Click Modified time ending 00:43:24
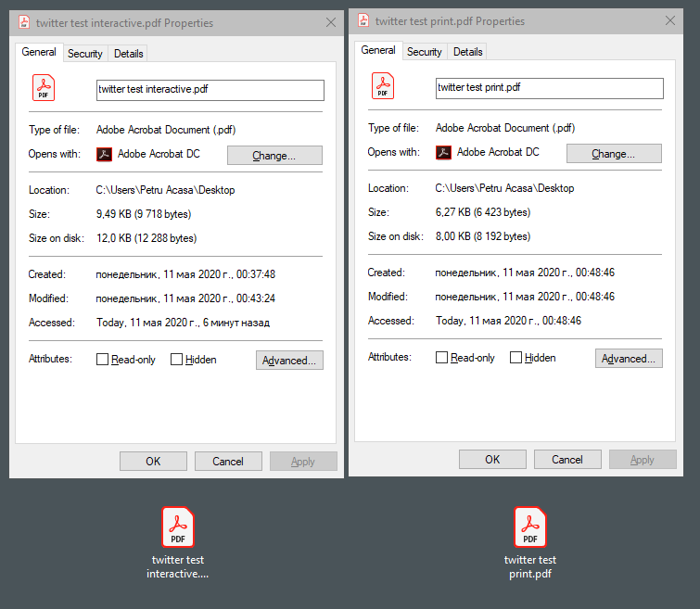 [x=185, y=298]
